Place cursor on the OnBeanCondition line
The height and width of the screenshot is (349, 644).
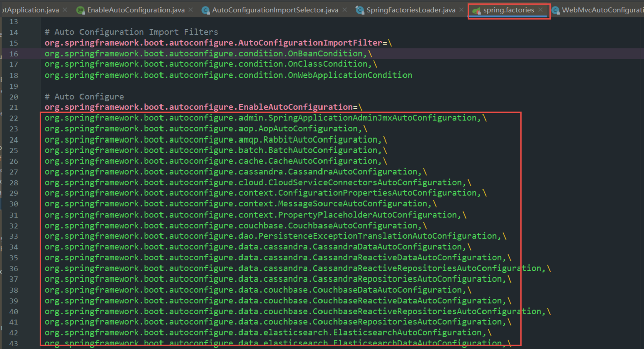208,53
